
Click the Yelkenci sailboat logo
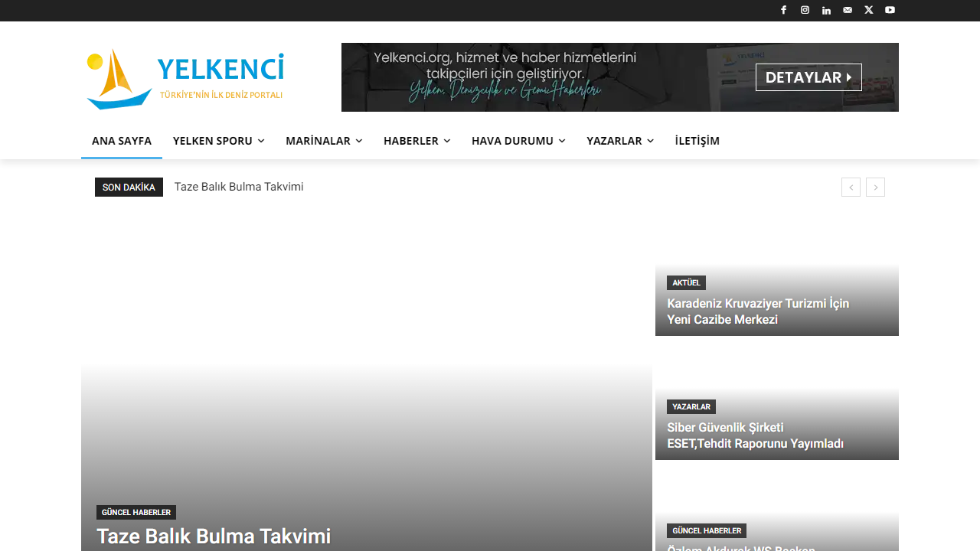click(185, 78)
